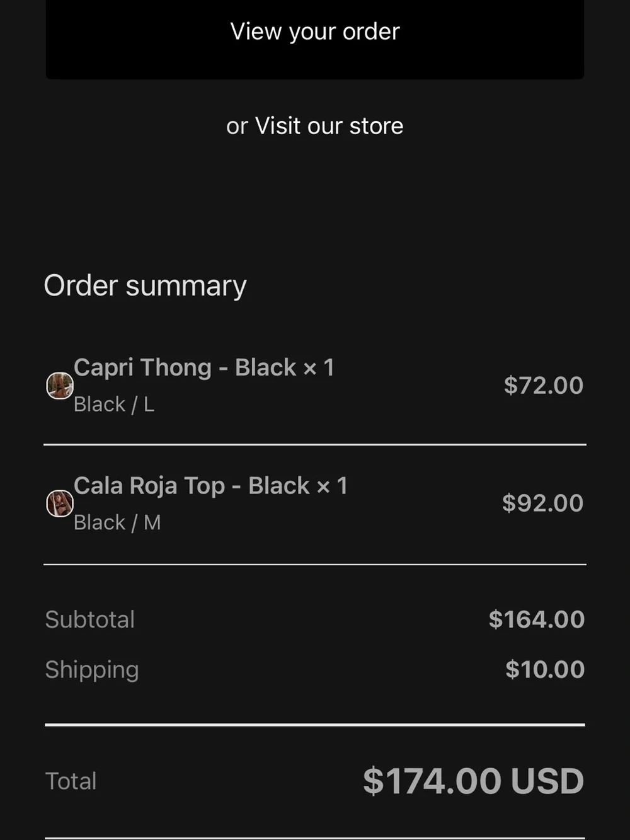Tap the Black / M variant text
This screenshot has height=840, width=630.
117,522
